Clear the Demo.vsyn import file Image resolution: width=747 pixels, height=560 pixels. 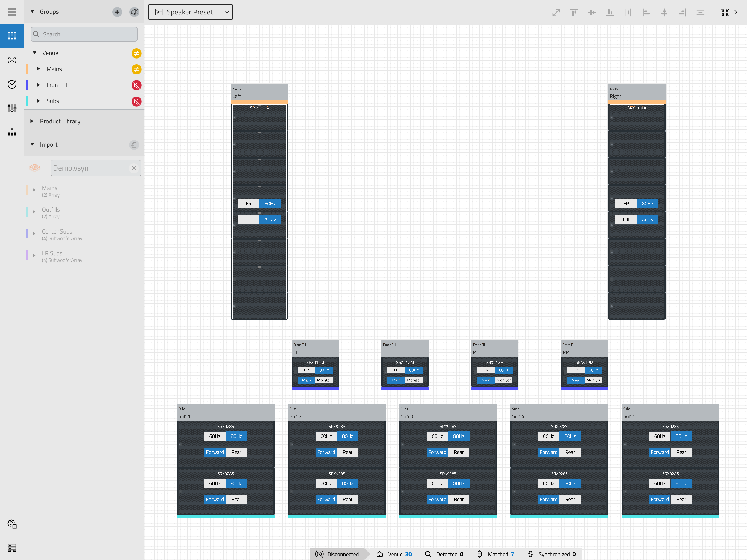(134, 168)
